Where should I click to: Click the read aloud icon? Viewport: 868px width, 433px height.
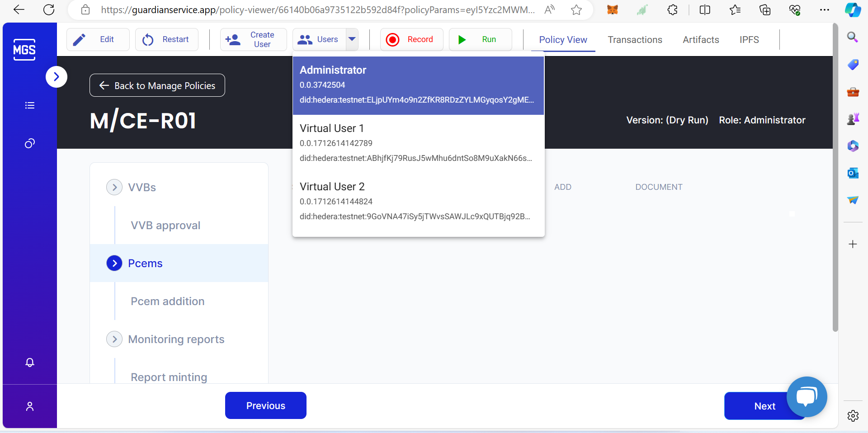[550, 10]
